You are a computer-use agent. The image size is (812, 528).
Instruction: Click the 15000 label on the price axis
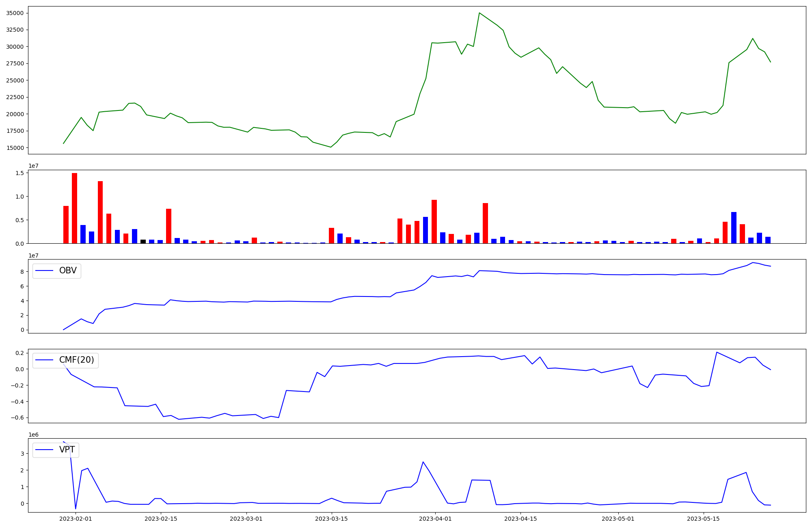pos(15,148)
